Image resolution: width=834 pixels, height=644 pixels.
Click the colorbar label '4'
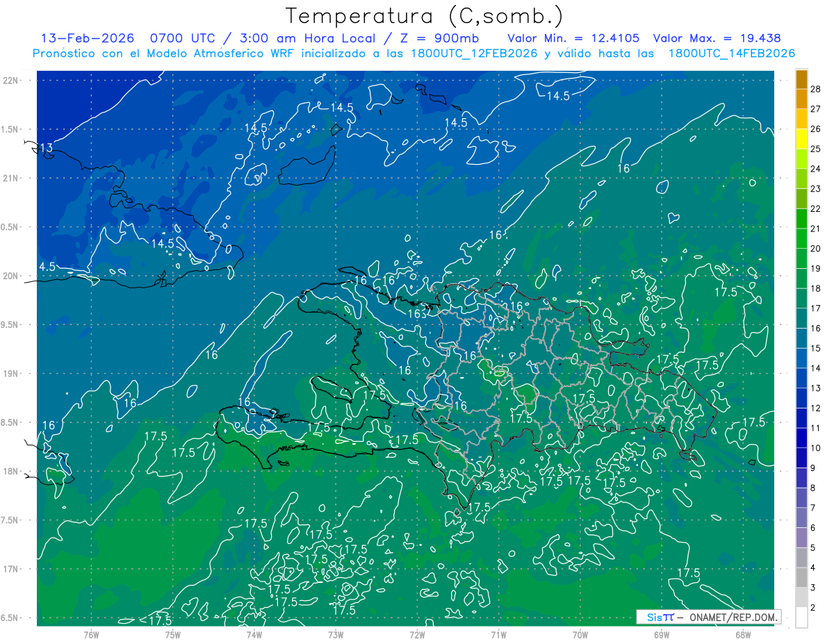coord(812,568)
